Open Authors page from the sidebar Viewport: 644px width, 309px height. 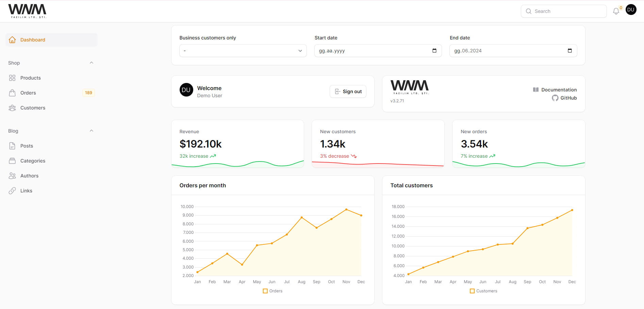(x=29, y=176)
